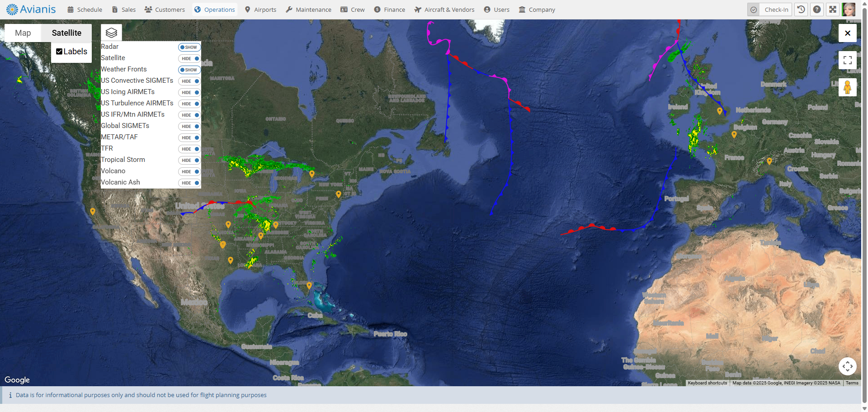Viewport: 868px width, 412px height.
Task: Select the Street View pegman icon
Action: [x=847, y=87]
